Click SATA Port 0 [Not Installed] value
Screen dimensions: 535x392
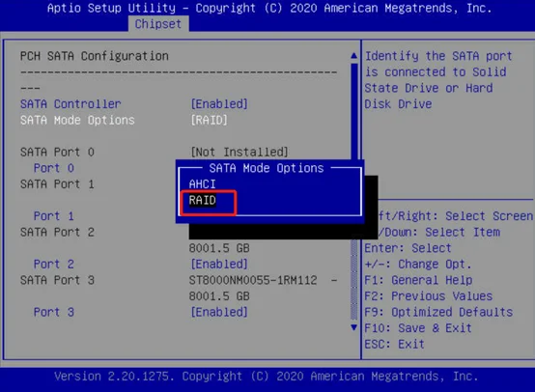click(x=239, y=153)
